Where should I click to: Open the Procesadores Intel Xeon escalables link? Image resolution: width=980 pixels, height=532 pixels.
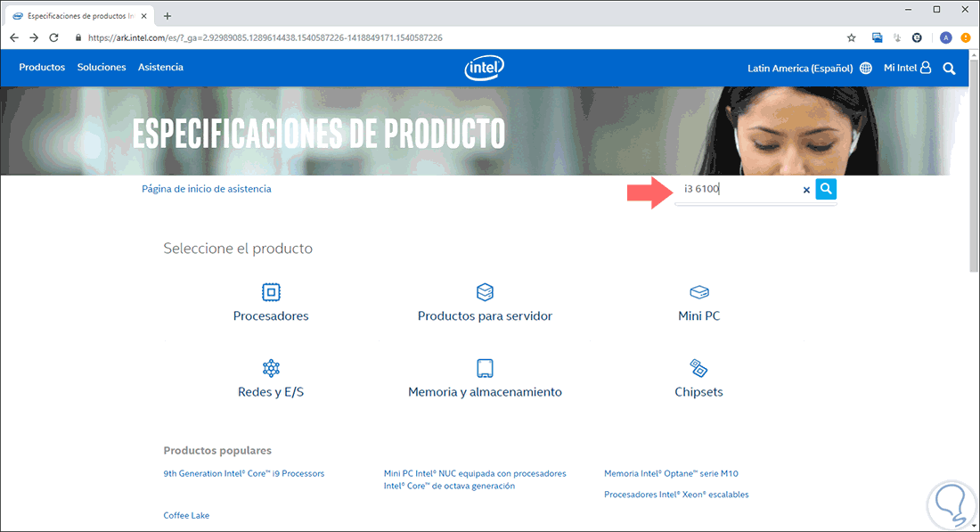point(676,495)
